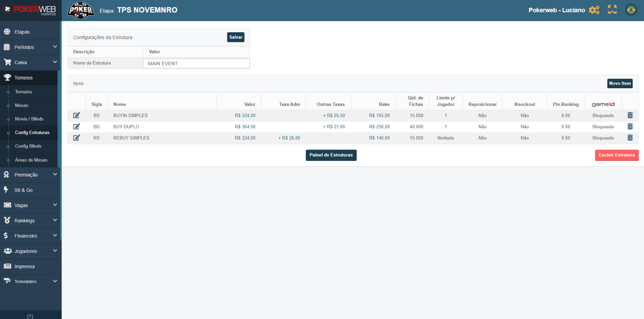
Task: Expand the Caixa menu chevron
Action: pyautogui.click(x=55, y=62)
